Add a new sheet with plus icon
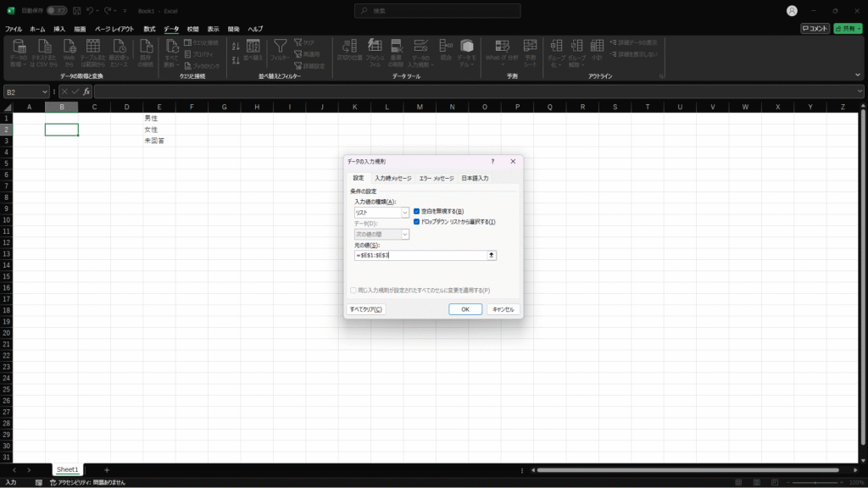Image resolution: width=868 pixels, height=488 pixels. (x=107, y=469)
